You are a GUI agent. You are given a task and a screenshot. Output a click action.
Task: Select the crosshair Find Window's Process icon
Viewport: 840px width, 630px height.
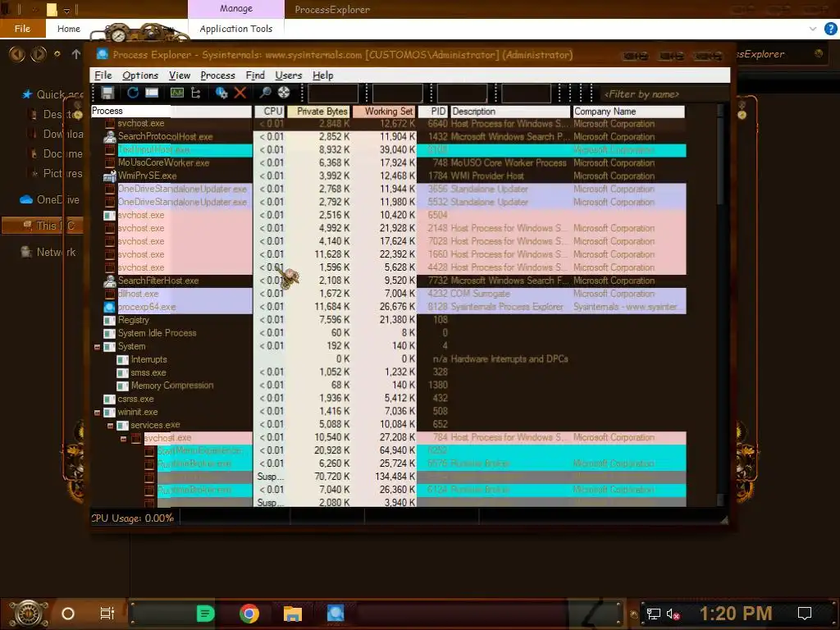tap(283, 93)
